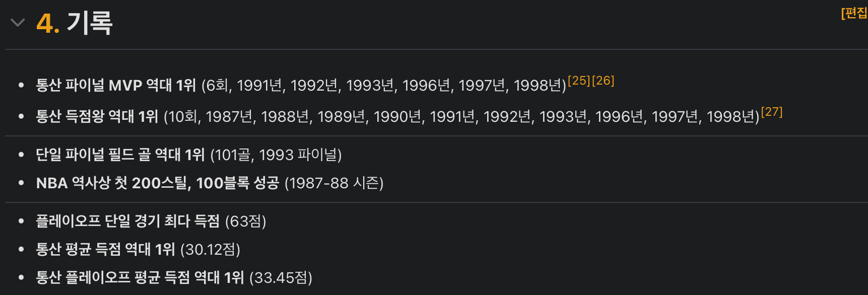Screen dimensions: 868x295
Task: Click the 통산 득점왕 역대 1위 text
Action: 97,116
